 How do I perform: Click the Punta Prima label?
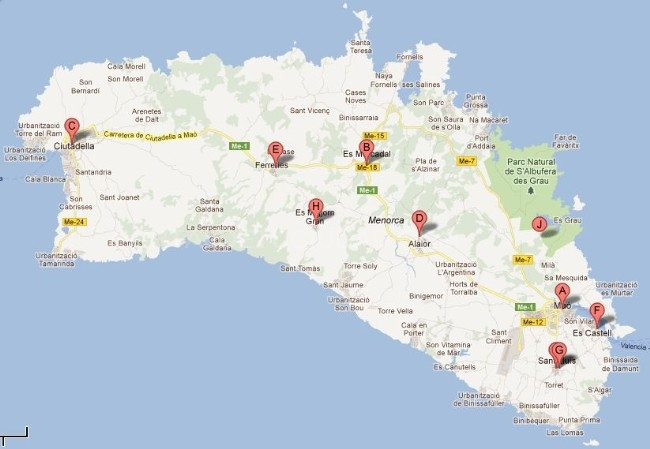point(579,420)
